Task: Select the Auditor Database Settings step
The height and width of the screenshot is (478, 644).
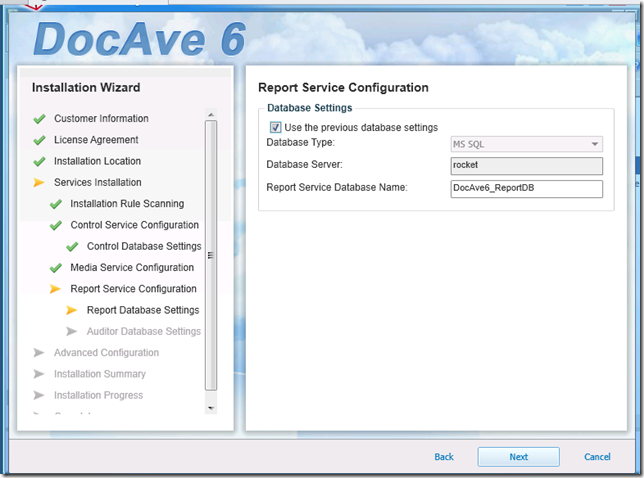Action: coord(144,331)
